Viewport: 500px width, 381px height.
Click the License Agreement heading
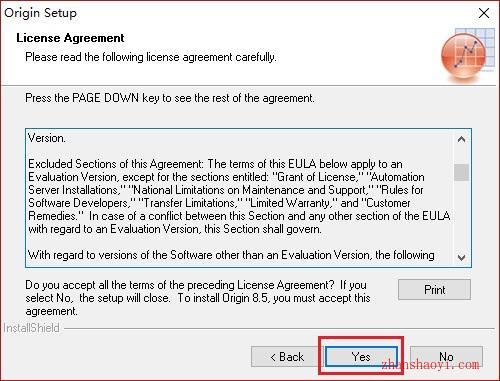(70, 38)
